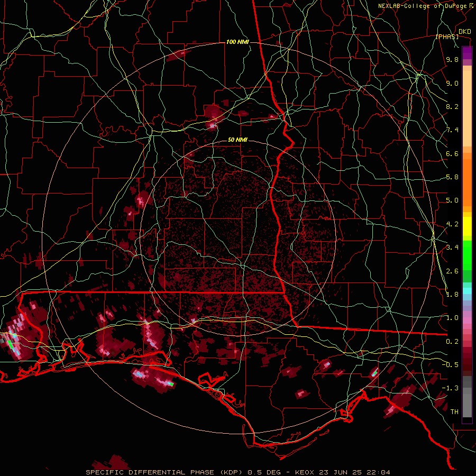Click the 4.2 scale value
Screen dimensions: 476x476
click(x=452, y=224)
